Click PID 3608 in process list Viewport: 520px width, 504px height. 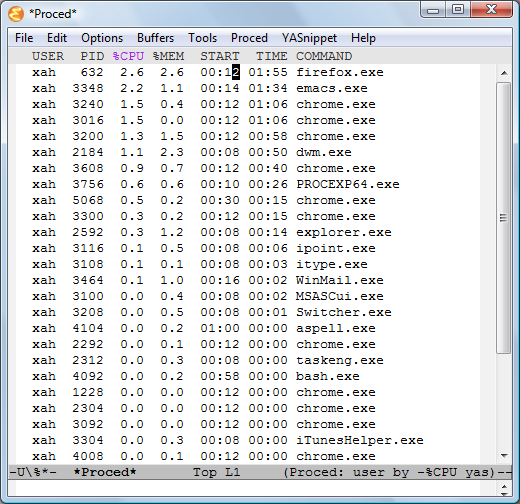click(88, 168)
